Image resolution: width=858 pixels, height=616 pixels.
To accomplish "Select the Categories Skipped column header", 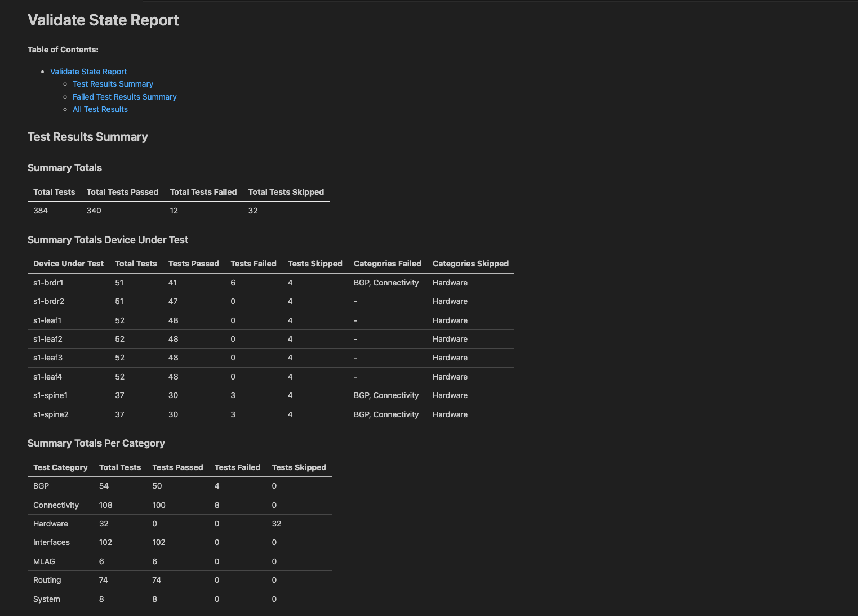I will click(470, 264).
